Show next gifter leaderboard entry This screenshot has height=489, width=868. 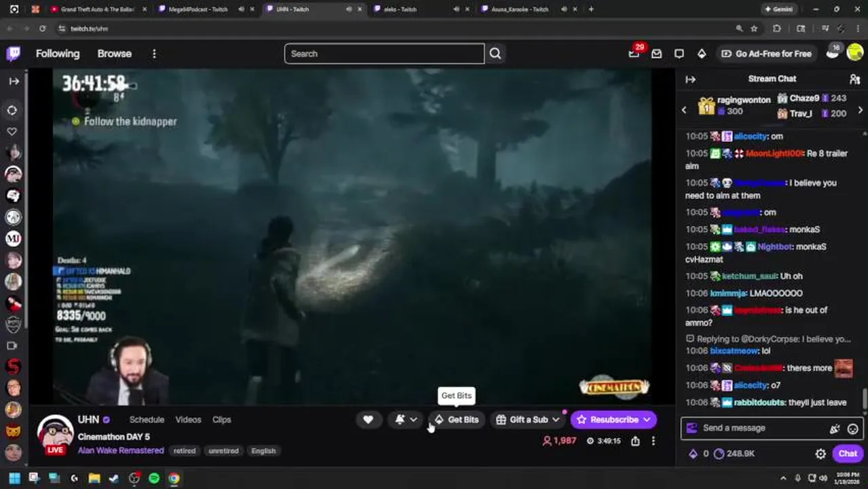click(x=861, y=110)
